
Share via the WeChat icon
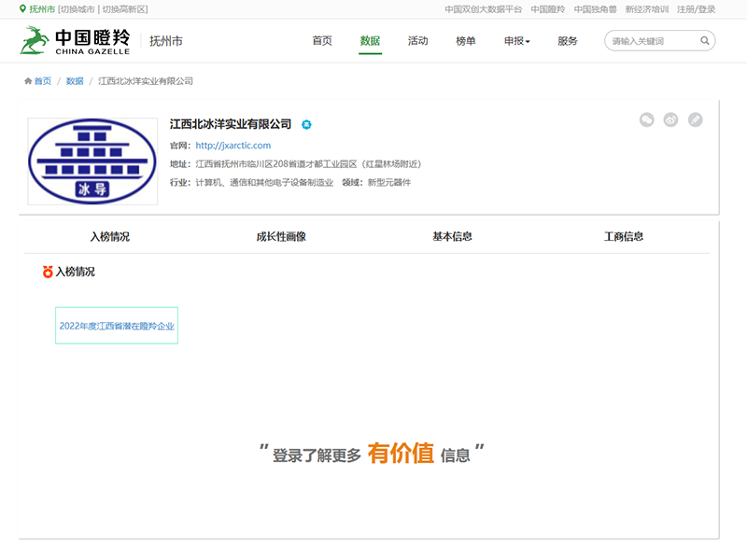pyautogui.click(x=646, y=119)
